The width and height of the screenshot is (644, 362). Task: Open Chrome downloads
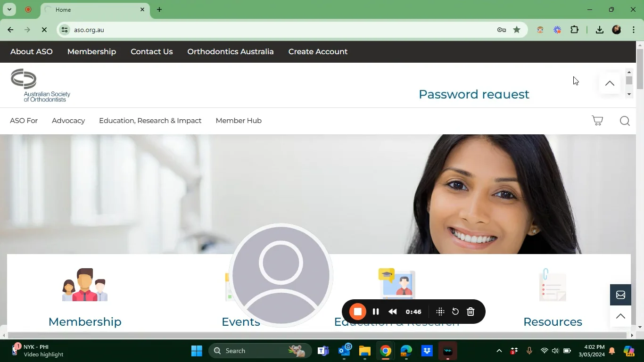point(600,30)
